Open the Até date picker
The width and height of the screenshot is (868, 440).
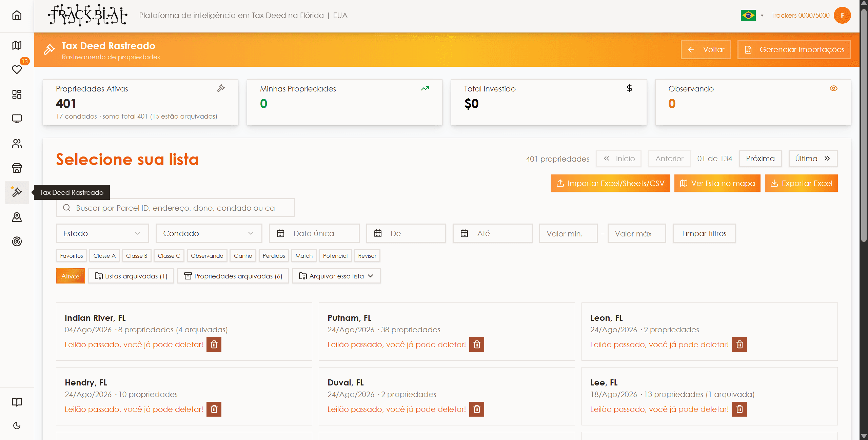coord(492,233)
